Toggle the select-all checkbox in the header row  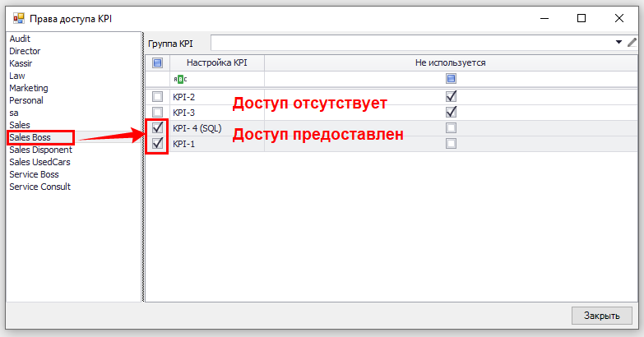click(157, 62)
